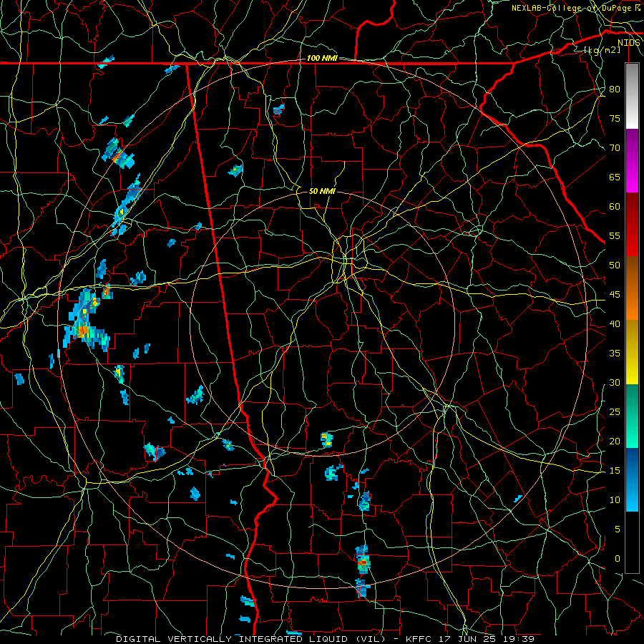The image size is (644, 644).
Task: Select the 40 value on the color scale
Action: coord(615,324)
